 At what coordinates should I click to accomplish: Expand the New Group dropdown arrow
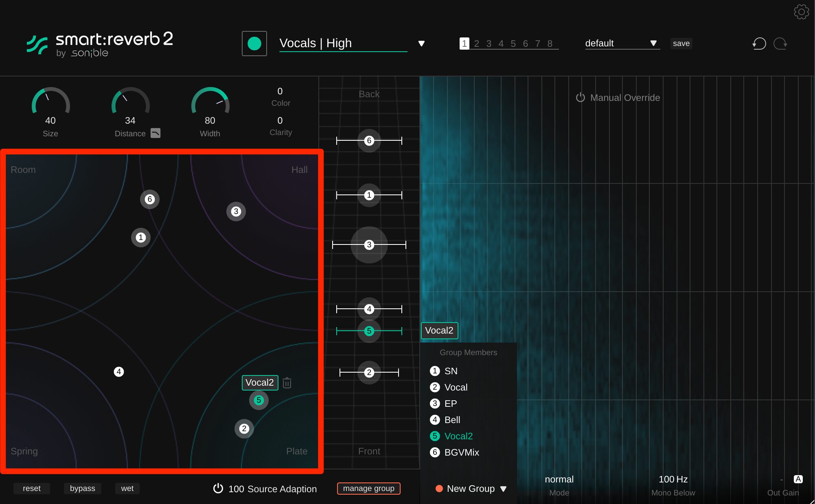click(x=504, y=489)
